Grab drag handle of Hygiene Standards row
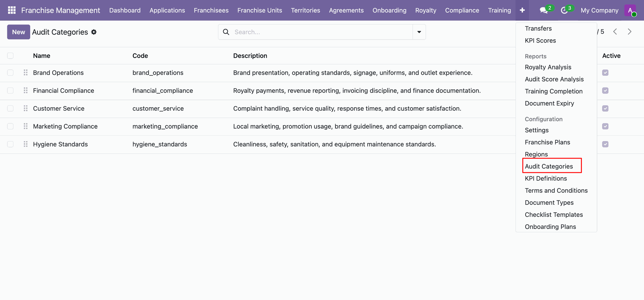644x300 pixels. pos(25,144)
